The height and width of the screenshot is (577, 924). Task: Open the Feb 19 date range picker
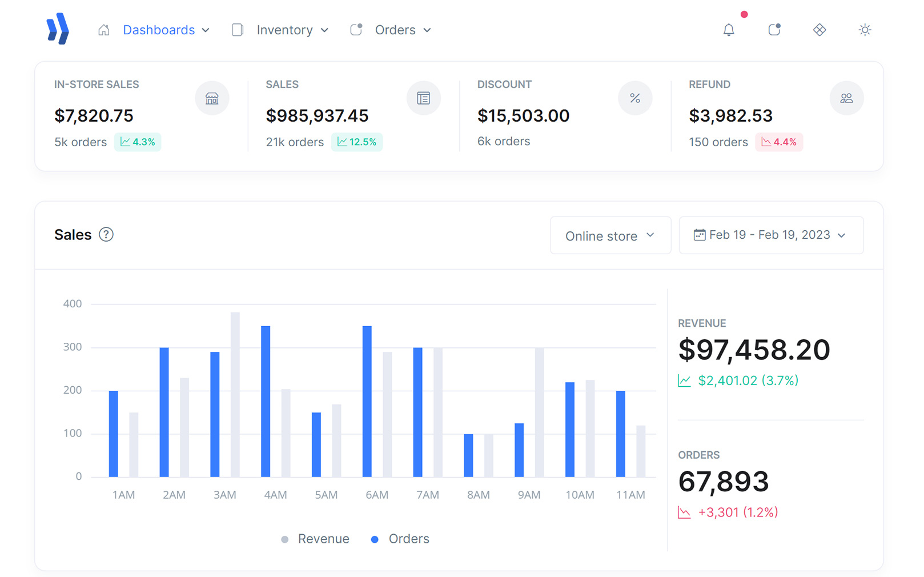(771, 235)
